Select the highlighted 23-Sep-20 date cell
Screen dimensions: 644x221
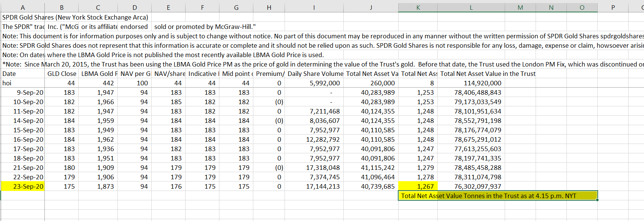(23, 186)
